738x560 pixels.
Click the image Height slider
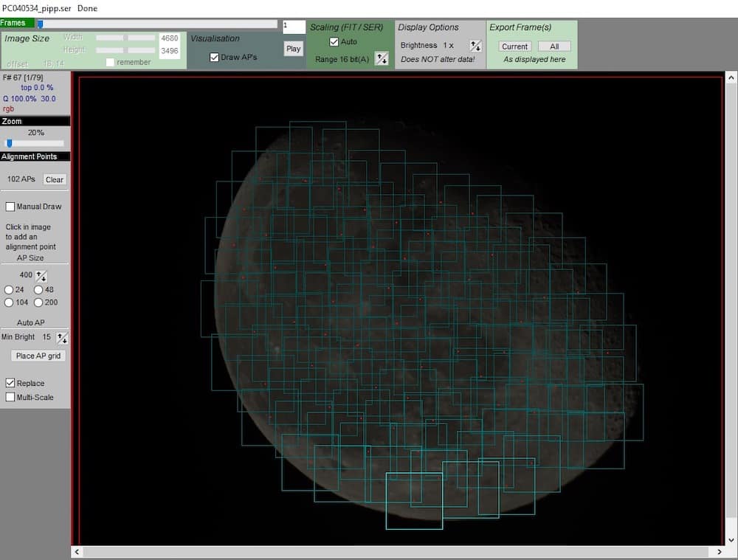pos(125,50)
